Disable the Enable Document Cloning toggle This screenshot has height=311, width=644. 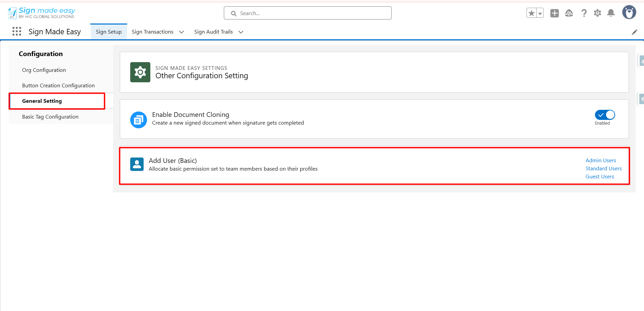click(x=605, y=115)
